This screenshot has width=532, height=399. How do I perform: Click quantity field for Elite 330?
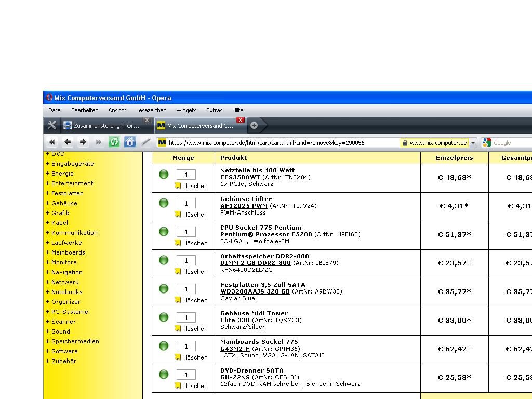tap(186, 317)
